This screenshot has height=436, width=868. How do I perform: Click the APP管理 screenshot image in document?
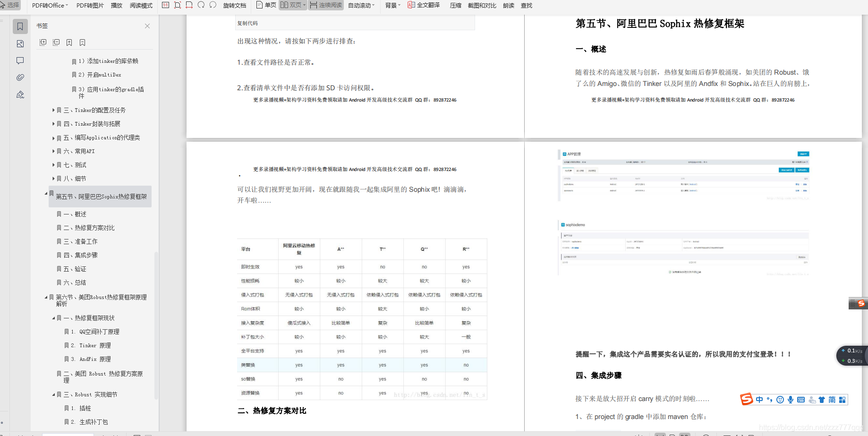point(684,175)
